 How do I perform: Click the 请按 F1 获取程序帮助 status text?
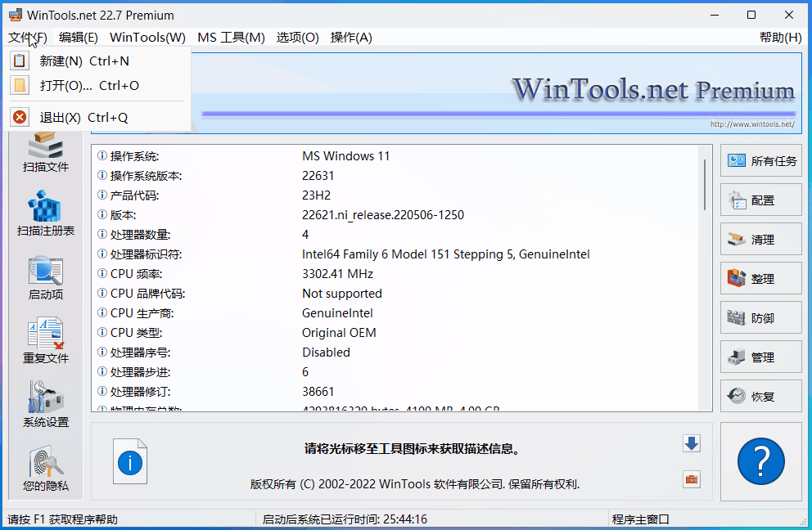coord(62,519)
